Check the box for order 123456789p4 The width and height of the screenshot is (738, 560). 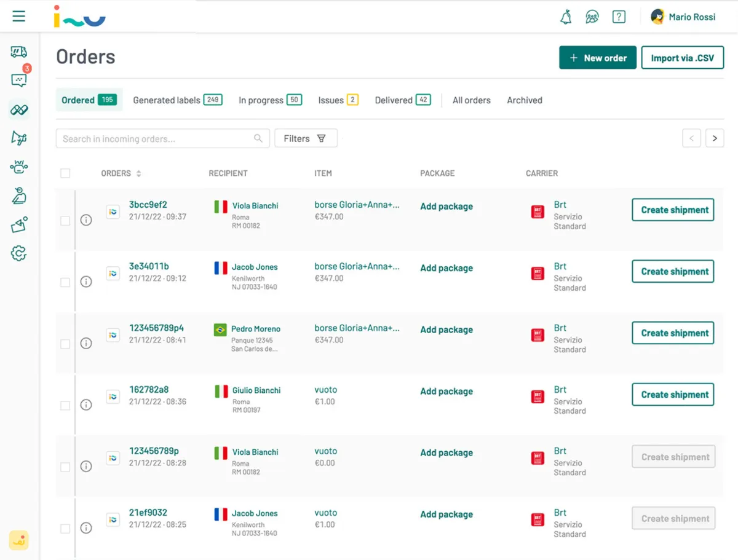click(65, 344)
